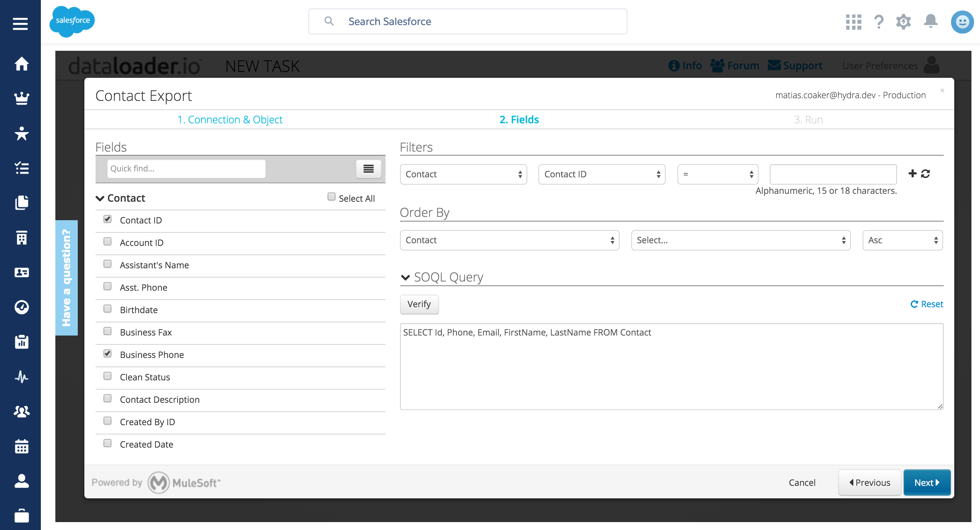Click into the SOQL query text area
980x530 pixels.
672,367
